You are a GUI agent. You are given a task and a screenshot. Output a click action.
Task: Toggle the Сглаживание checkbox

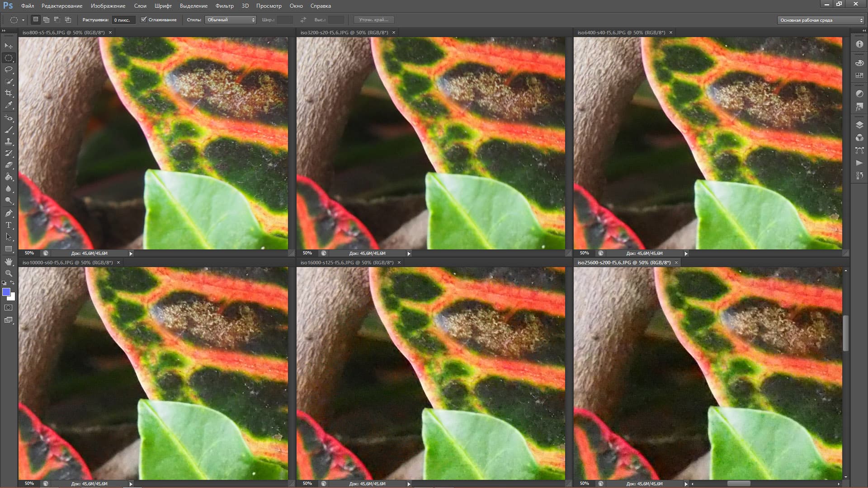144,20
